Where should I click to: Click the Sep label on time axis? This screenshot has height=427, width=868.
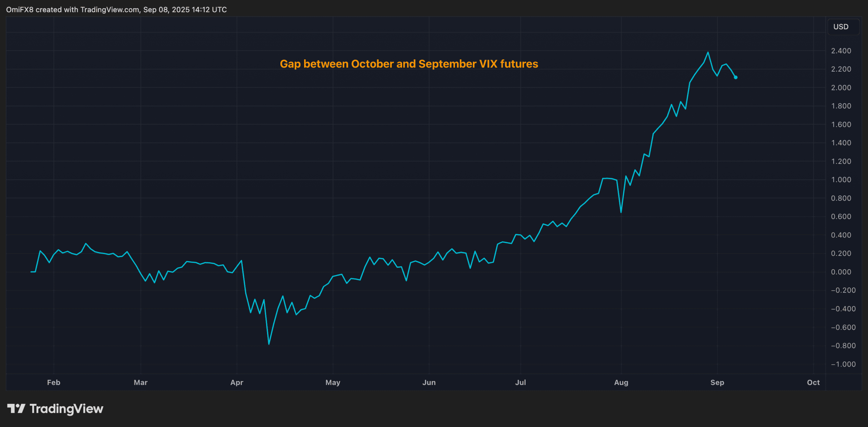coord(717,383)
